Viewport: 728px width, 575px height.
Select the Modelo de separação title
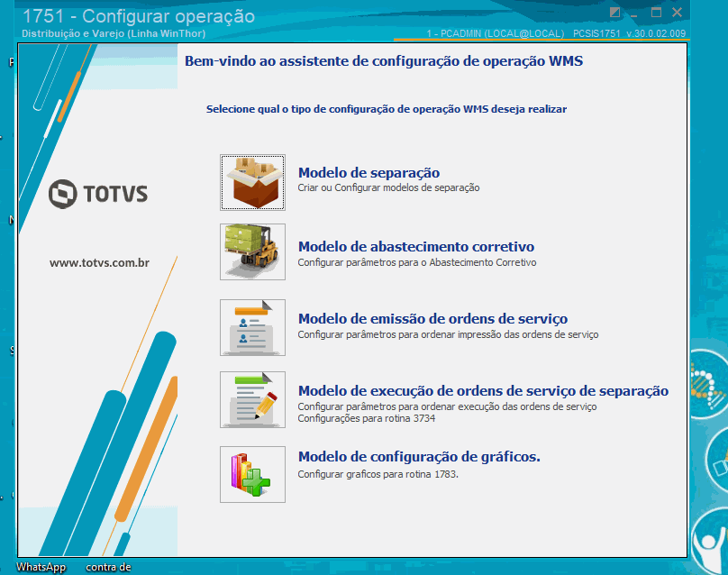(x=369, y=173)
